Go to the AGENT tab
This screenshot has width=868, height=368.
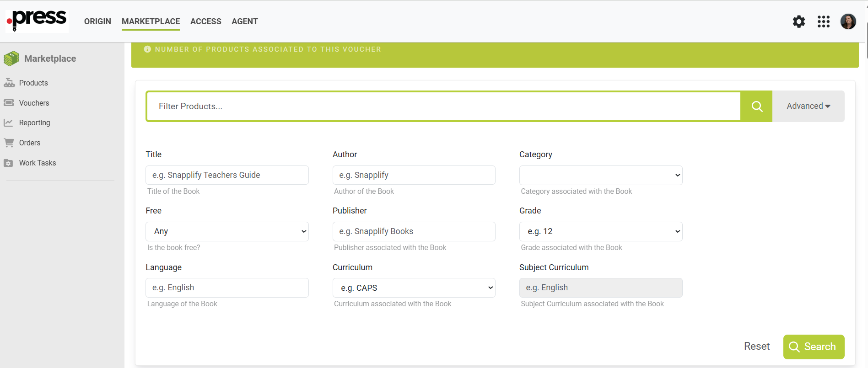(x=245, y=21)
